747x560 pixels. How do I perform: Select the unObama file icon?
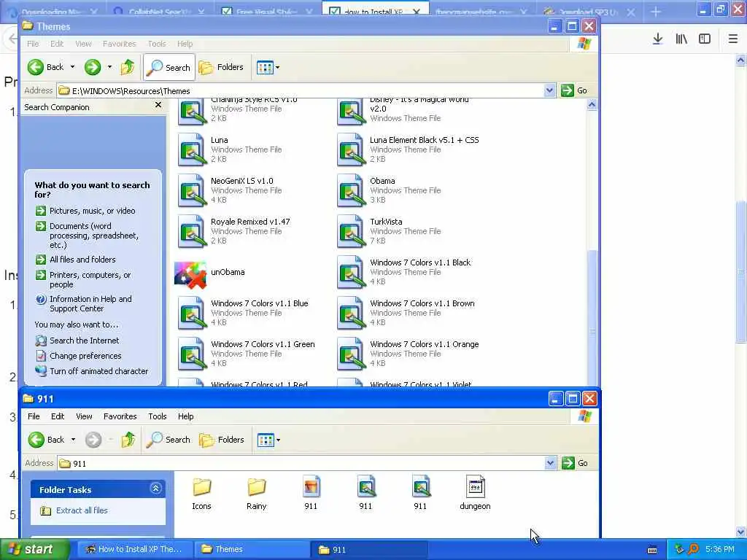(x=190, y=275)
